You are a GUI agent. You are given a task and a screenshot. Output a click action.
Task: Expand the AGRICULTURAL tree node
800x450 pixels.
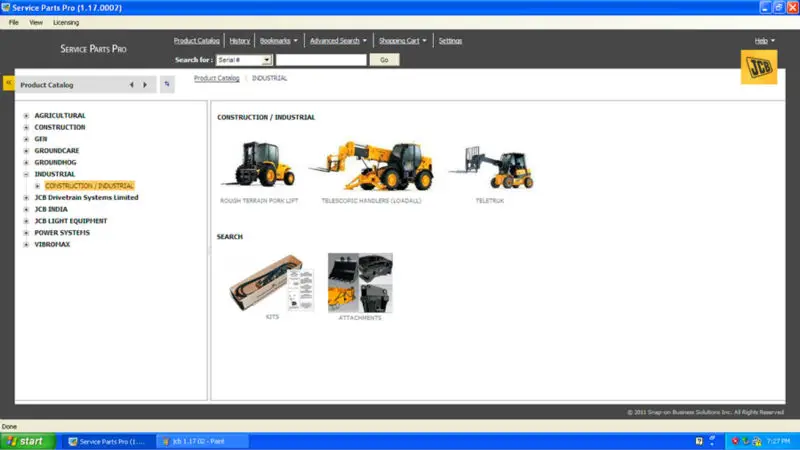coord(27,116)
